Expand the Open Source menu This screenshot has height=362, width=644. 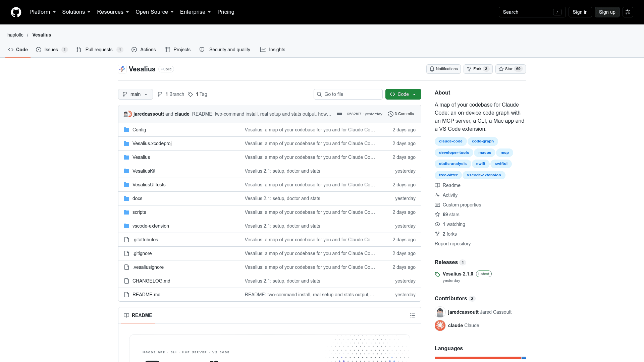(154, 12)
